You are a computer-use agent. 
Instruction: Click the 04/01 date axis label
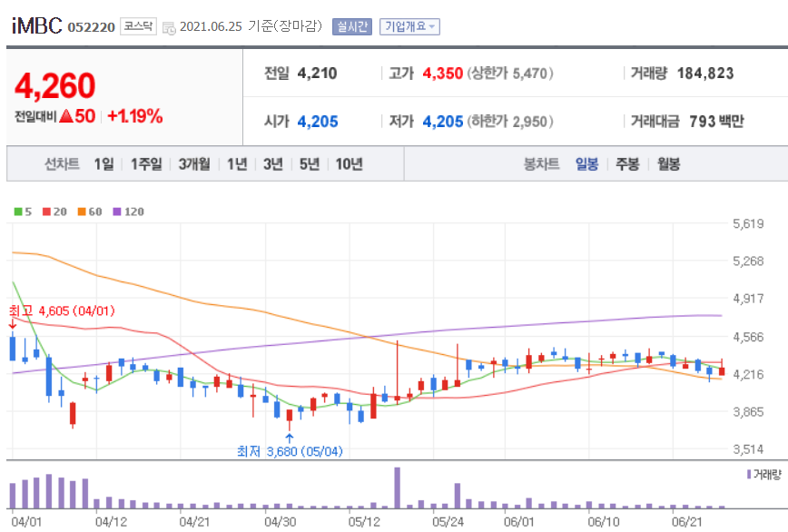(x=26, y=522)
